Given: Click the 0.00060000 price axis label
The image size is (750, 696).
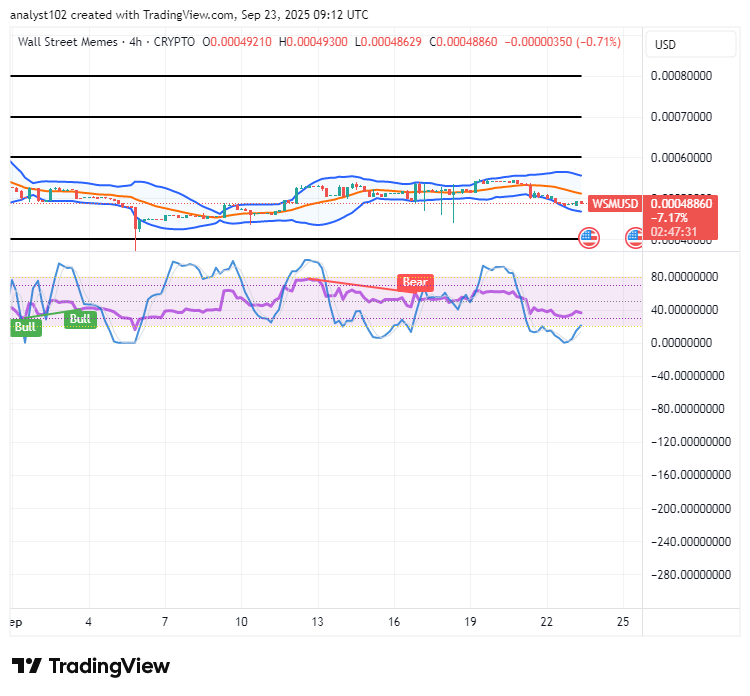Looking at the screenshot, I should coord(681,157).
